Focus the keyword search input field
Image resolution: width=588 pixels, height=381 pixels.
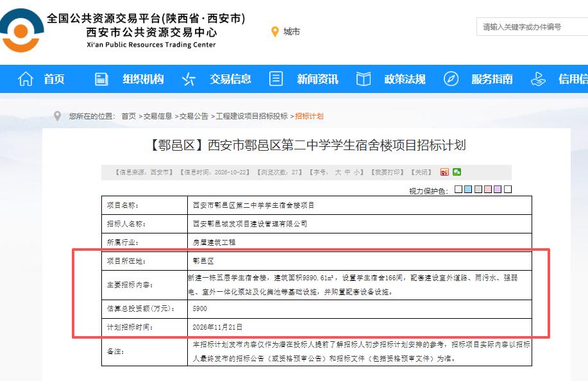click(532, 27)
